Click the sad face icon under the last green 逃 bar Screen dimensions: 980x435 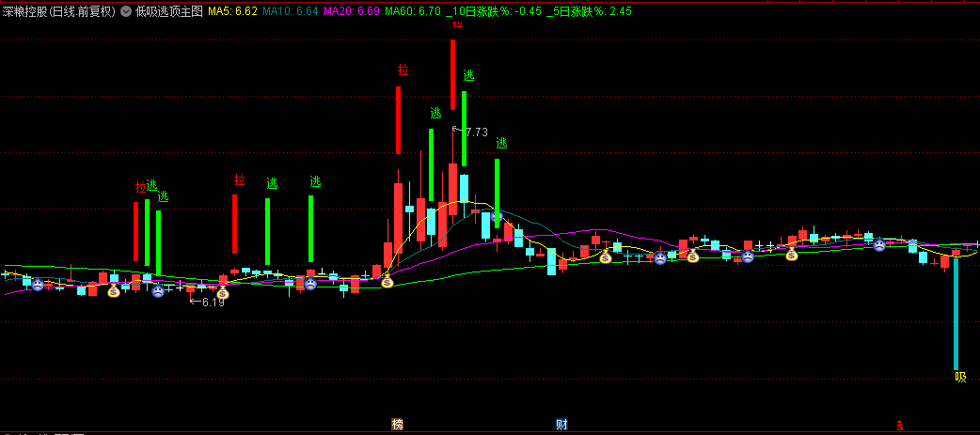[497, 217]
